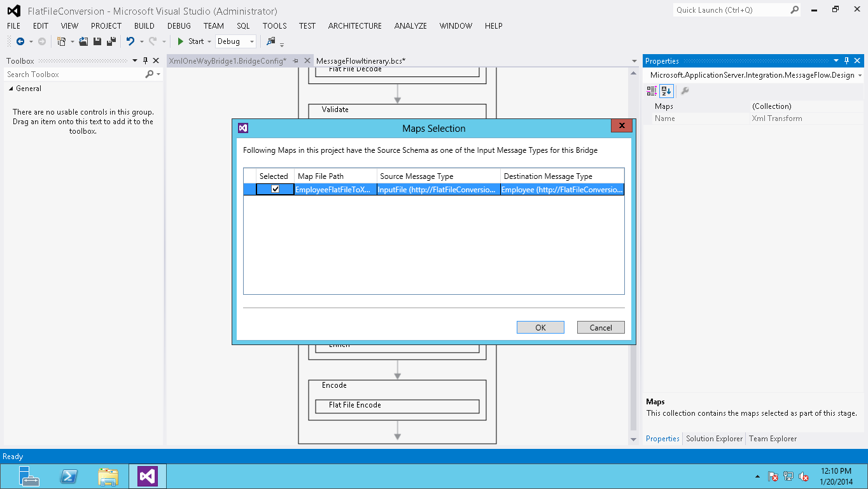Switch to the Team Explorer tab
The height and width of the screenshot is (489, 868).
click(x=773, y=439)
